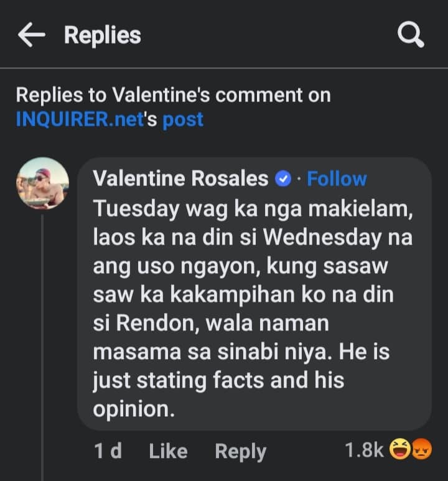
Task: Reply to Valentine's comment
Action: (240, 451)
